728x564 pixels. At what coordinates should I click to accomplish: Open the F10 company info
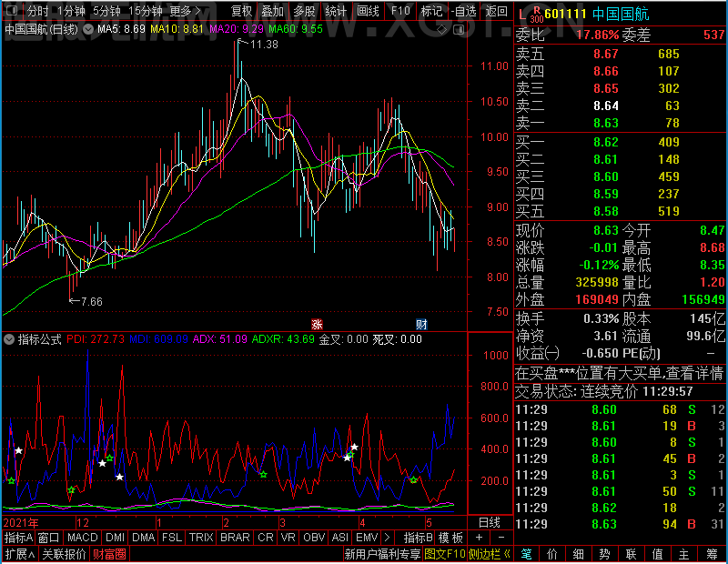[x=400, y=11]
